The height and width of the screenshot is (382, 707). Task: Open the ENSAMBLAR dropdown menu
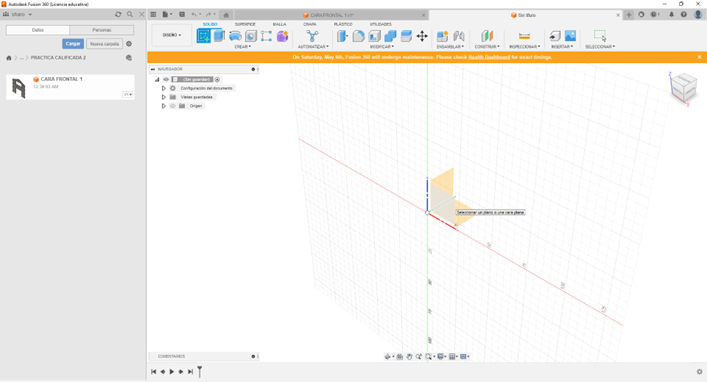point(450,46)
